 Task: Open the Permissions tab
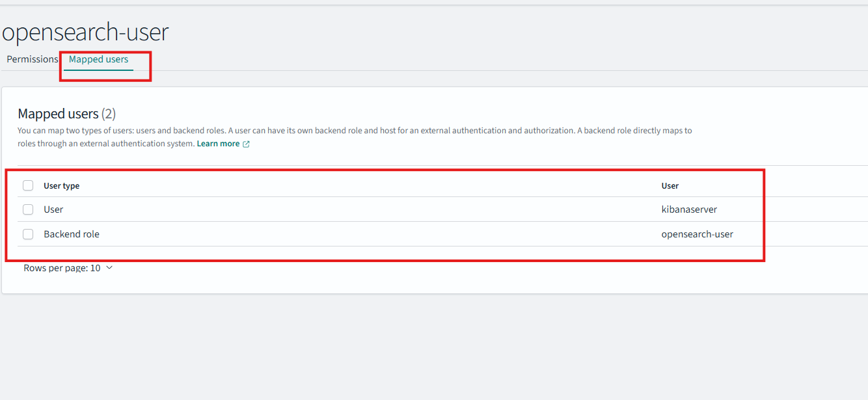coord(33,59)
